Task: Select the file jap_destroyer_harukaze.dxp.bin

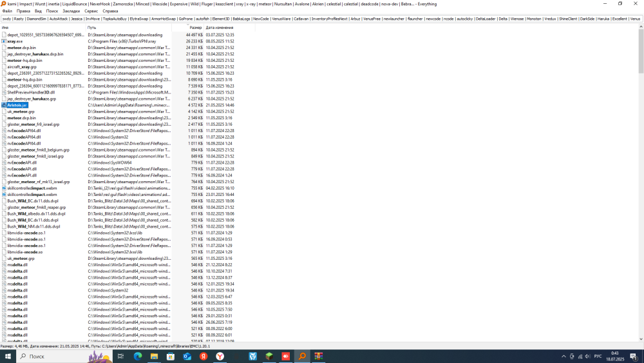Action: [35, 54]
